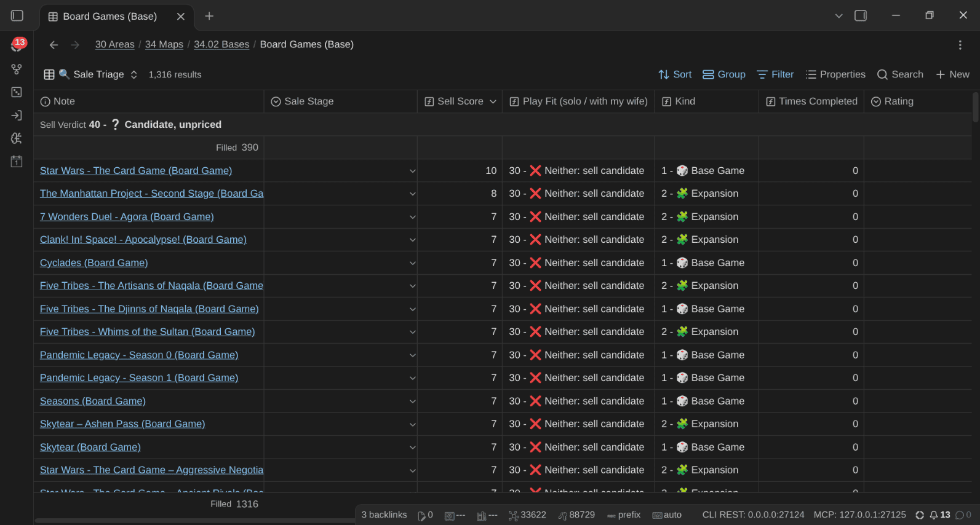
Task: Click the vertical scrollbar thumb
Action: (975, 108)
